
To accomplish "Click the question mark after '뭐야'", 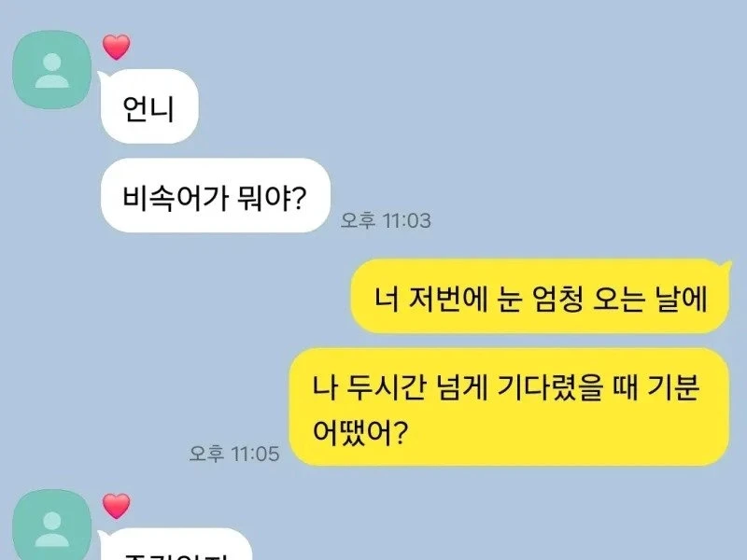I will point(299,198).
